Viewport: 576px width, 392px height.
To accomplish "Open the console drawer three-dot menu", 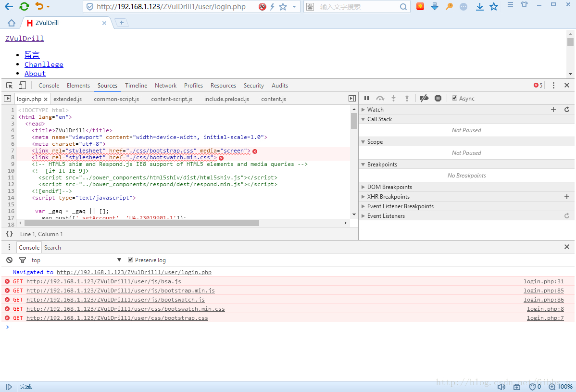I will (x=9, y=247).
